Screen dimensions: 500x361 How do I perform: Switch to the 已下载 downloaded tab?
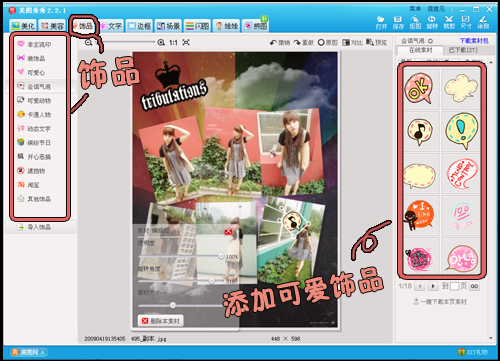click(463, 50)
